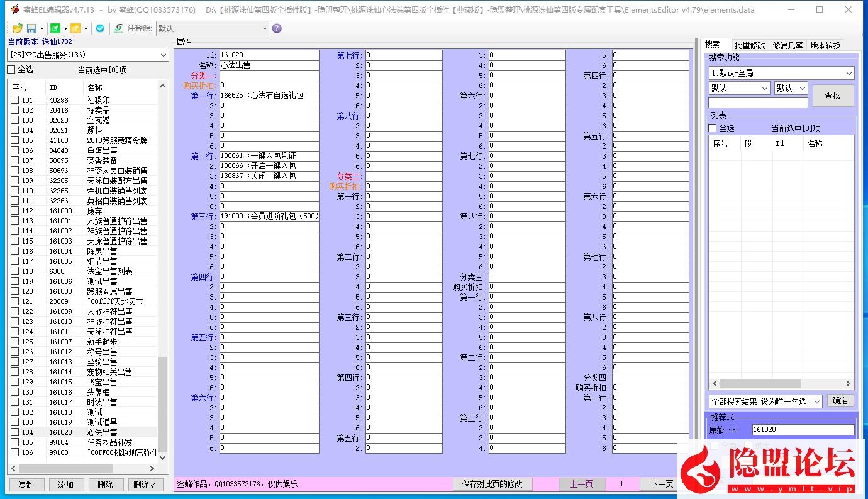The image size is (868, 499).
Task: Switch to the 搜索 tab
Action: (717, 45)
